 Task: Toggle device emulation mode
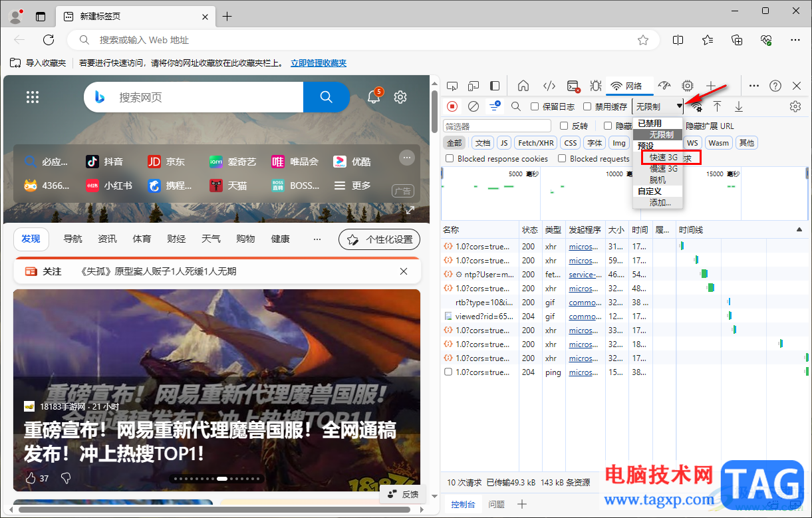474,86
